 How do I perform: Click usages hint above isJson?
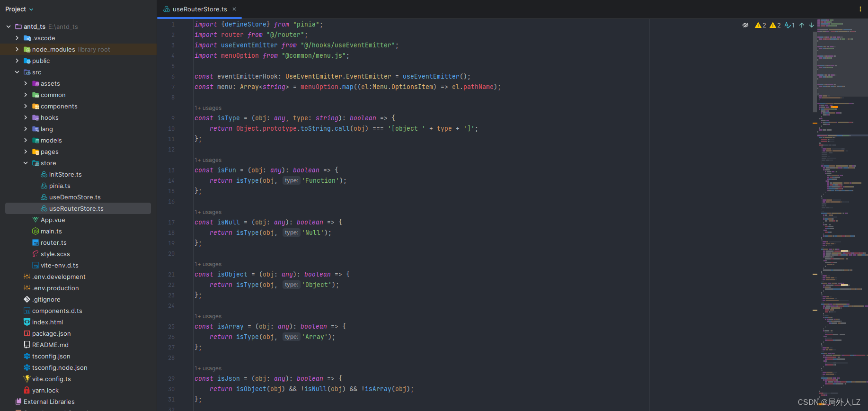pos(208,368)
